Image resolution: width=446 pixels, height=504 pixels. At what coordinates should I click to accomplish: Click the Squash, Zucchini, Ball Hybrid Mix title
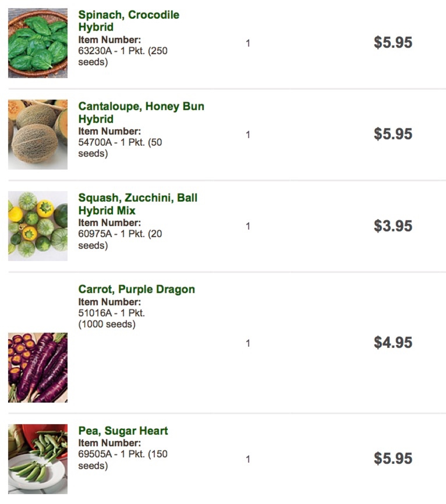(138, 204)
